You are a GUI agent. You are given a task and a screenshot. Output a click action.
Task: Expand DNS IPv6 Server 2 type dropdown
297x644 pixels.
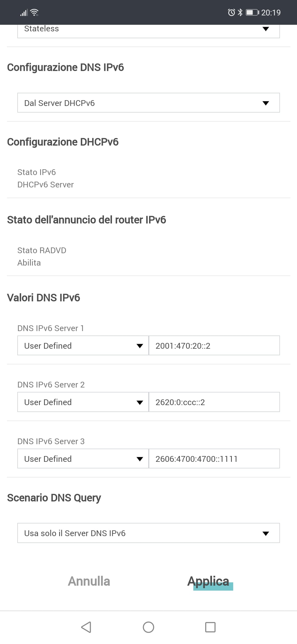[x=83, y=402]
